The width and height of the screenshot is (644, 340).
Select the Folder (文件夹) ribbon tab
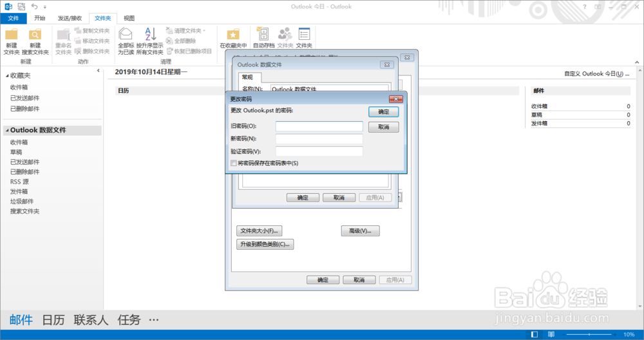(102, 18)
